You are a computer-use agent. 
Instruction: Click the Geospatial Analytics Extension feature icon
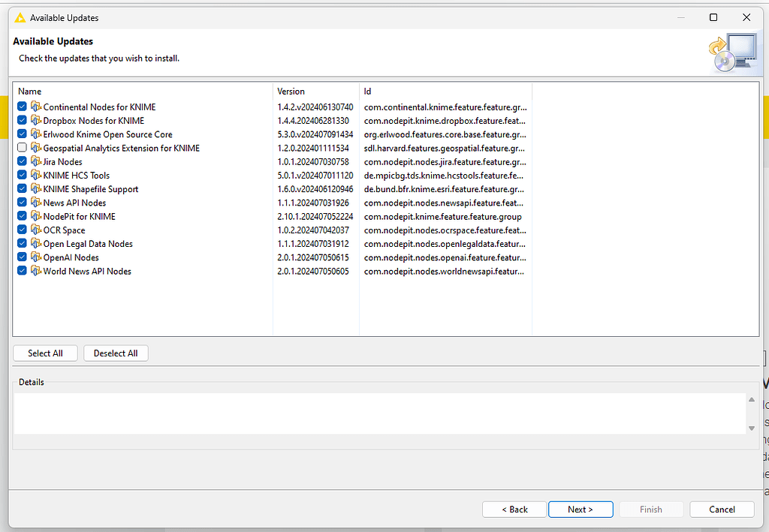pyautogui.click(x=36, y=148)
